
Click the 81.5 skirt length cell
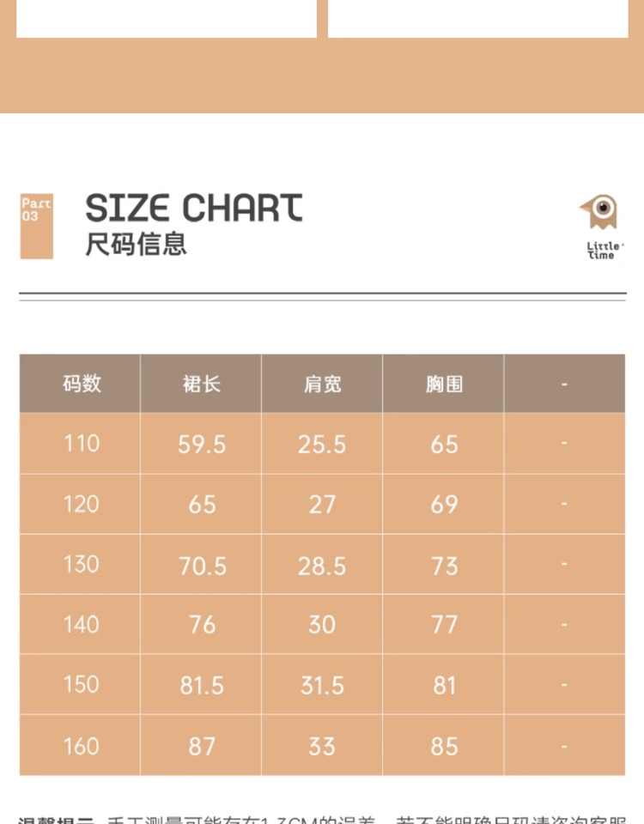click(x=202, y=685)
